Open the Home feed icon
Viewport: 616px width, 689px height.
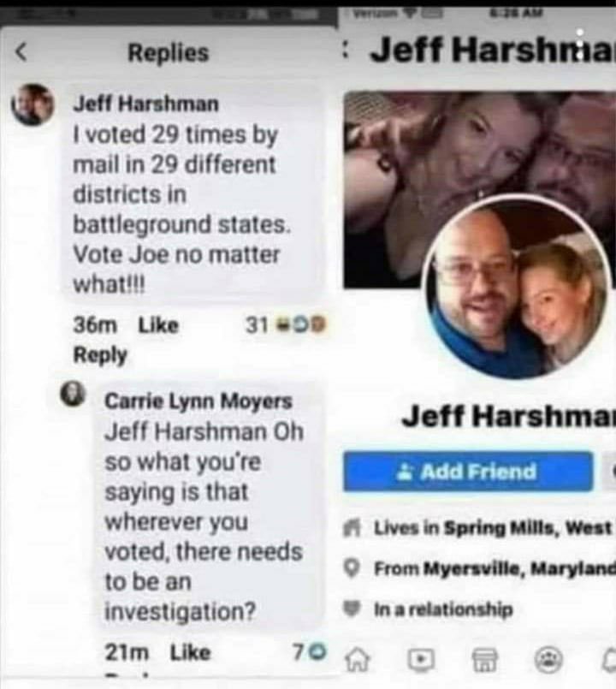point(357,659)
